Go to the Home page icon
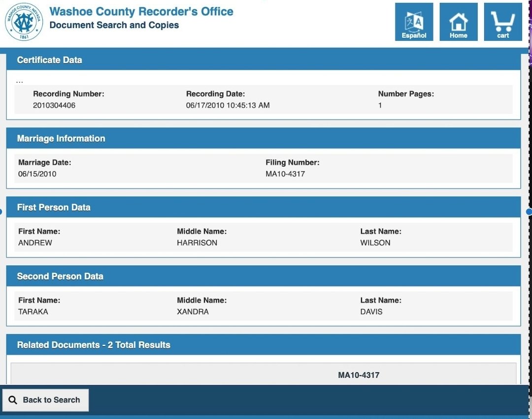The width and height of the screenshot is (532, 419). (459, 22)
